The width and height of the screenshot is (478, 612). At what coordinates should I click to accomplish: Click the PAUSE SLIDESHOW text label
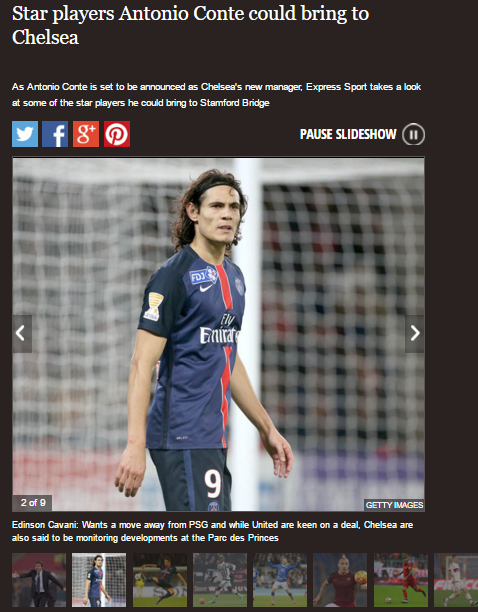(348, 134)
